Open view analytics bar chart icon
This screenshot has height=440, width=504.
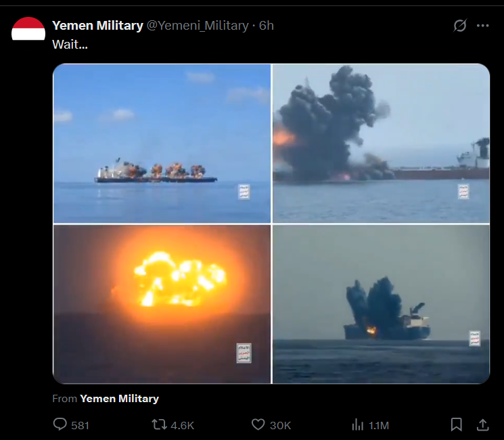[x=357, y=424]
